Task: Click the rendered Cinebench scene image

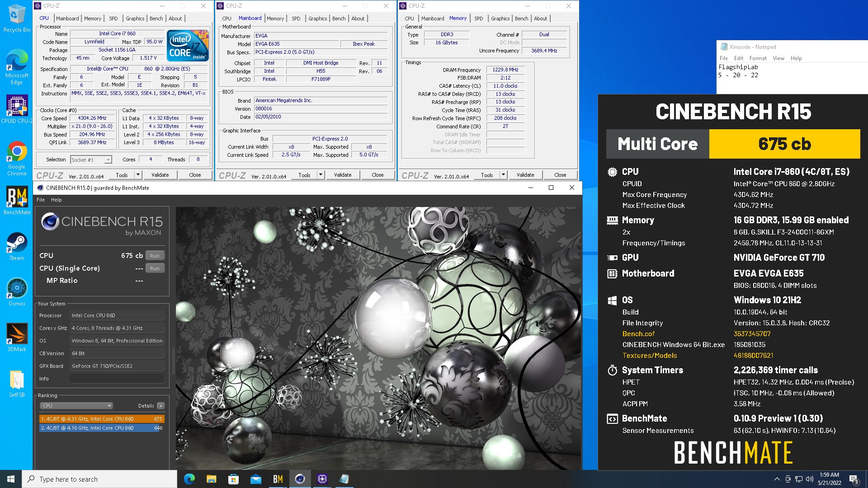Action: (378, 338)
